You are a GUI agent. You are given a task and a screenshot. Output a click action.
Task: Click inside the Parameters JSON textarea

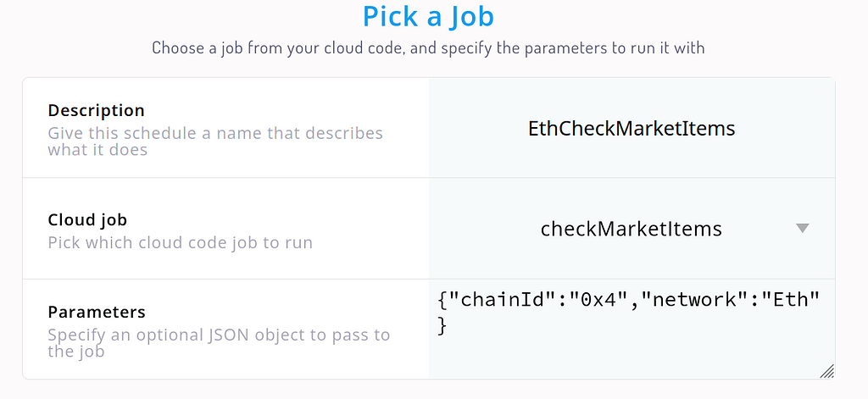tap(632, 330)
